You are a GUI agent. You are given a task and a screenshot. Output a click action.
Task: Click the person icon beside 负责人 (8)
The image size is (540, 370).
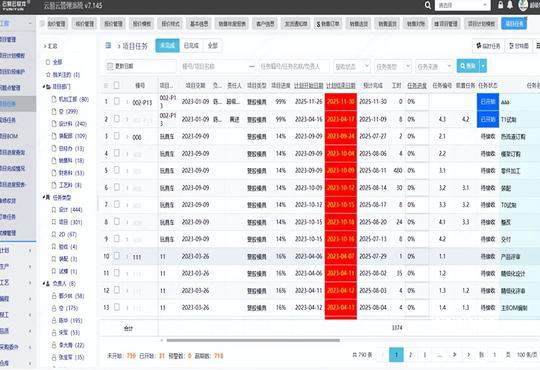point(48,284)
